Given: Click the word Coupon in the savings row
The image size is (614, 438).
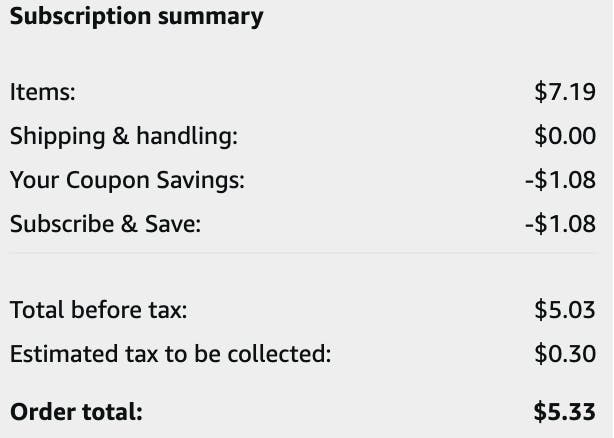Looking at the screenshot, I should click(108, 181).
